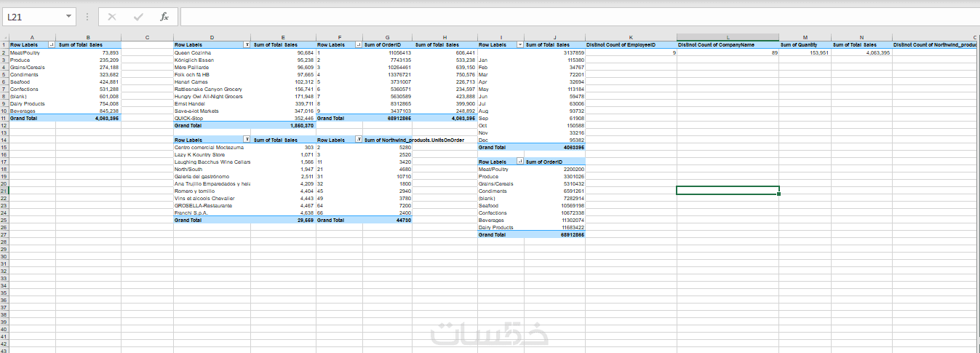The width and height of the screenshot is (980, 353).
Task: Select column N header
Action: (x=861, y=37)
